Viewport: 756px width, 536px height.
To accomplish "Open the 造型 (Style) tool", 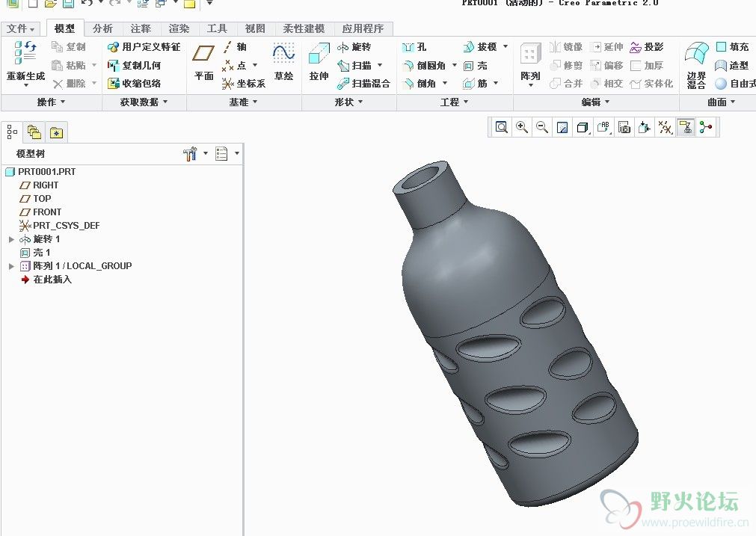I will click(x=733, y=65).
